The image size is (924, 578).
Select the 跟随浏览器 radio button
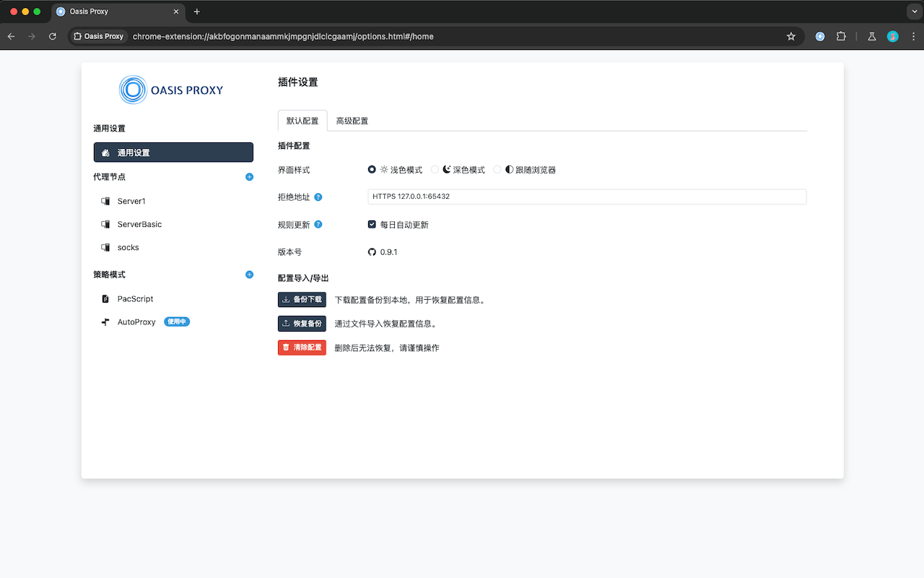click(x=497, y=169)
